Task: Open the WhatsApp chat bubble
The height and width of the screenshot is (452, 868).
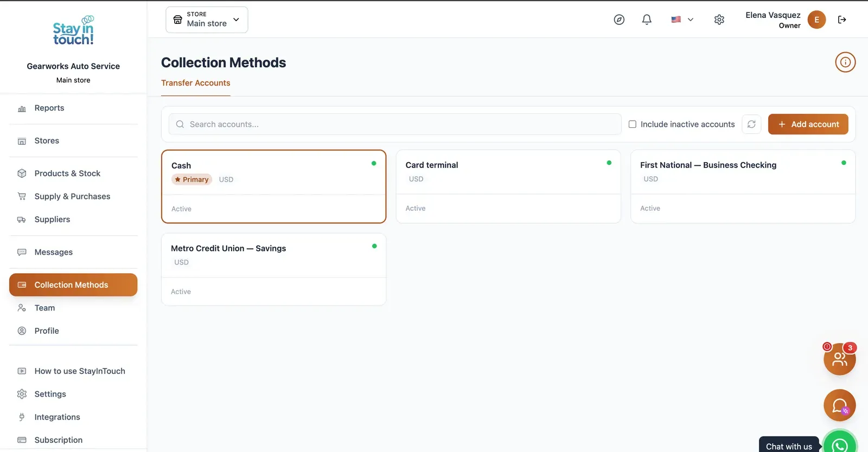Action: [x=840, y=445]
